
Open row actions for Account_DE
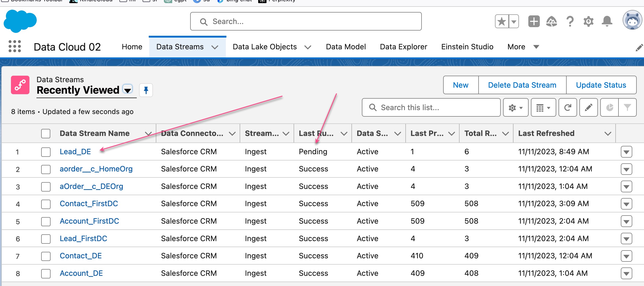(626, 274)
